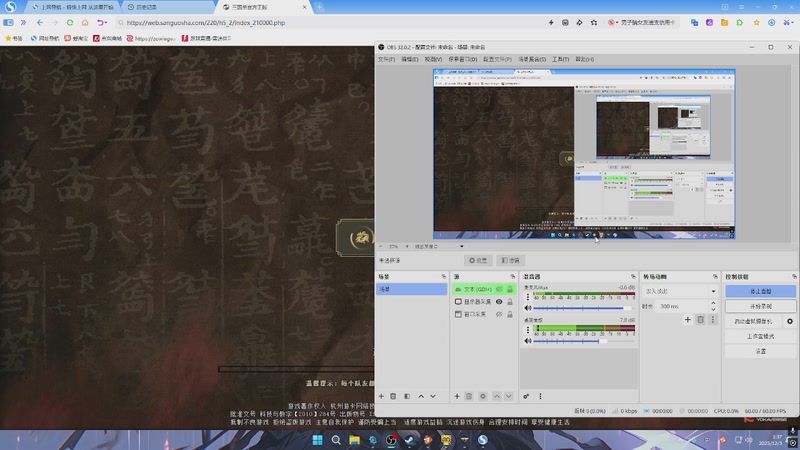Click the transition duration 300 ms field
The width and height of the screenshot is (800, 450).
tap(682, 306)
